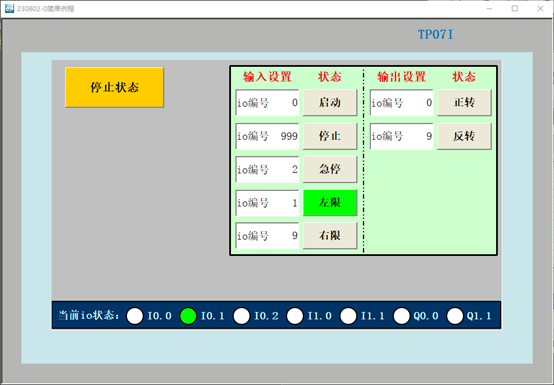Select the io编号 field showing 999
The height and width of the screenshot is (385, 554).
pos(267,136)
